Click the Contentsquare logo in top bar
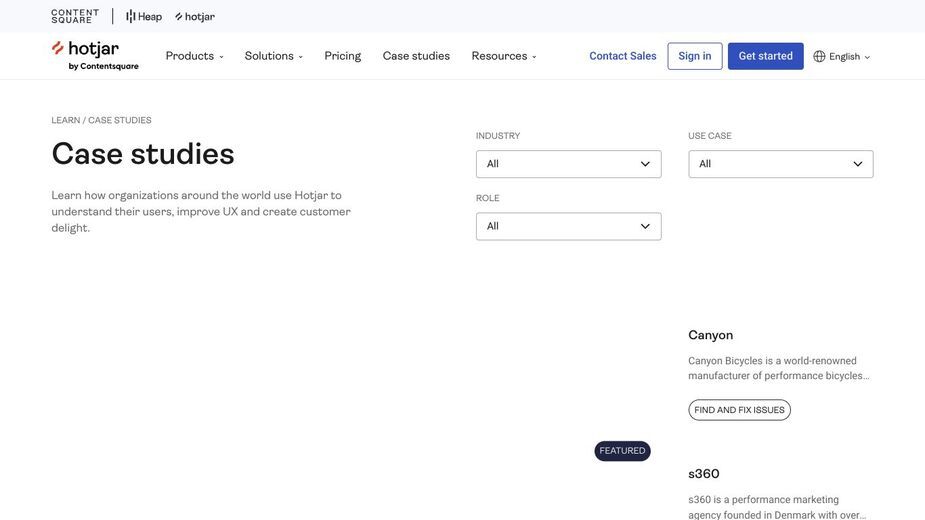The image size is (925, 520). tap(75, 16)
